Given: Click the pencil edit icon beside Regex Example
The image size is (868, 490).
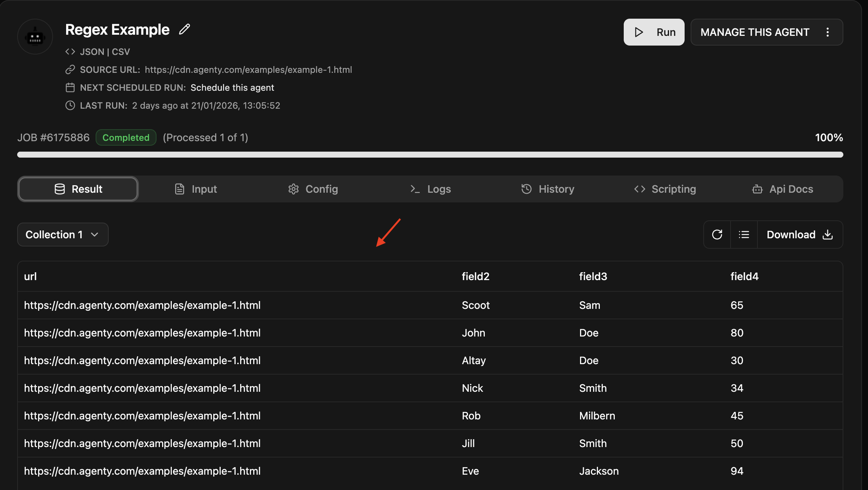Looking at the screenshot, I should [185, 30].
